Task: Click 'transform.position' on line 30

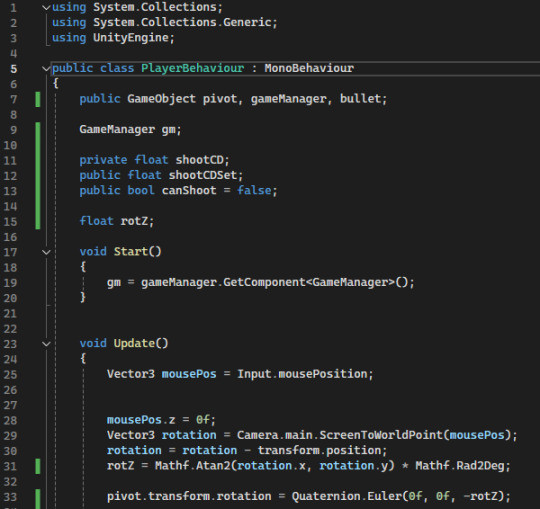Action: (319, 450)
